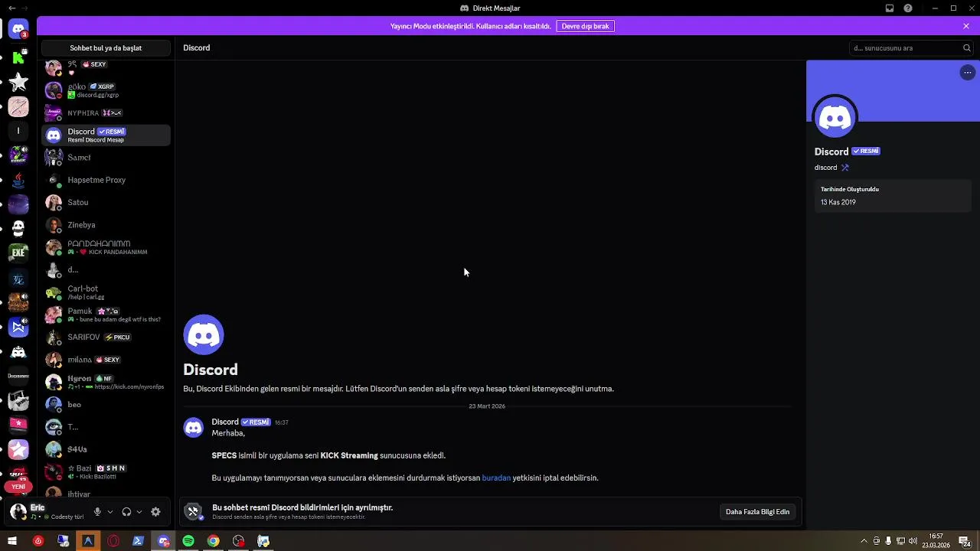This screenshot has width=980, height=551.
Task: Open the help question mark icon
Action: [908, 8]
